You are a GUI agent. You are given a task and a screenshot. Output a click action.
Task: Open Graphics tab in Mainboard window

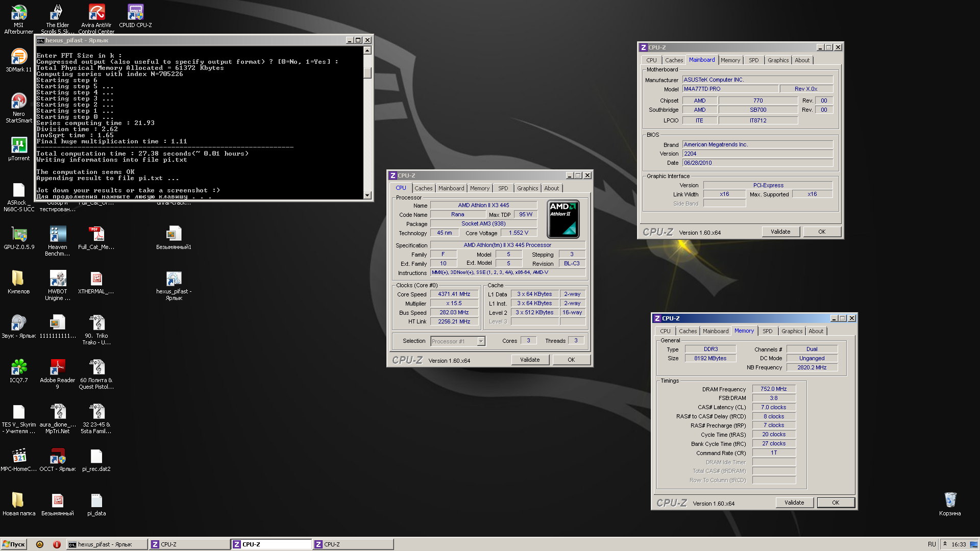click(778, 60)
